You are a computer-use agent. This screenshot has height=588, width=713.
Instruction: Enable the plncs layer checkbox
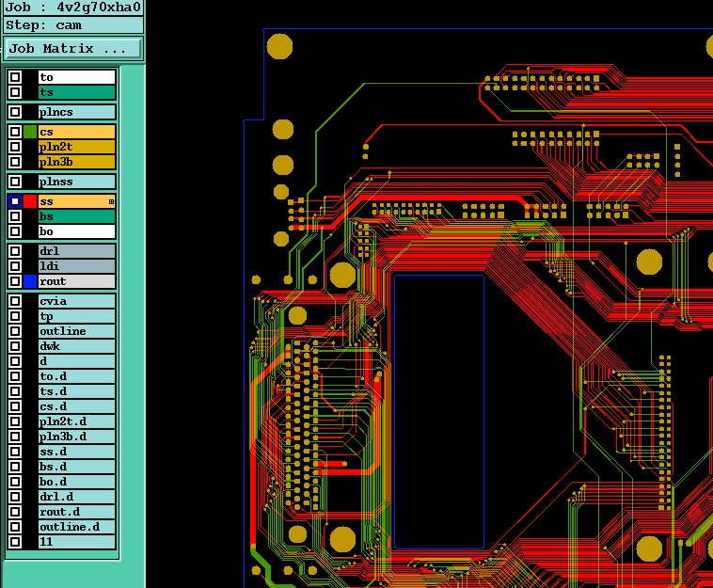15,112
